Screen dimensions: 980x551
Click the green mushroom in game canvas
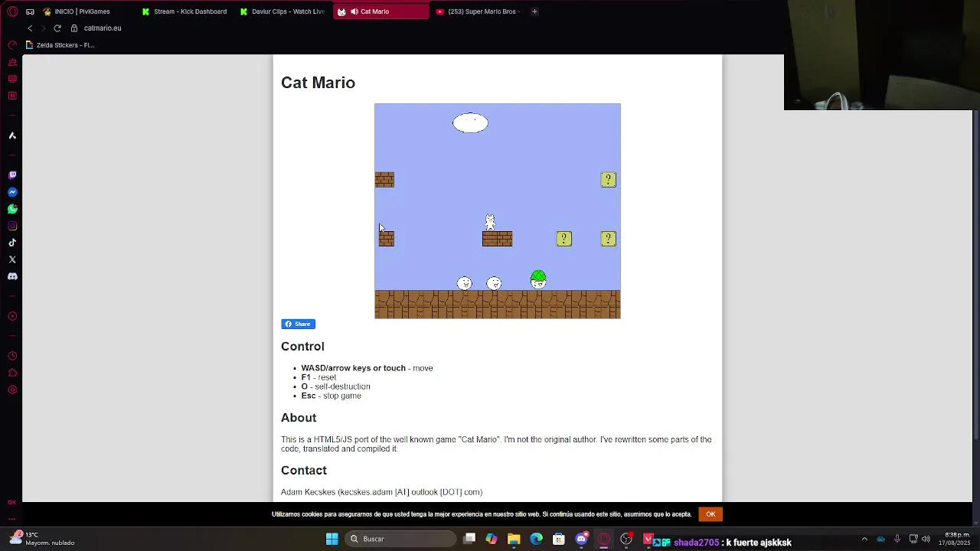tap(538, 279)
